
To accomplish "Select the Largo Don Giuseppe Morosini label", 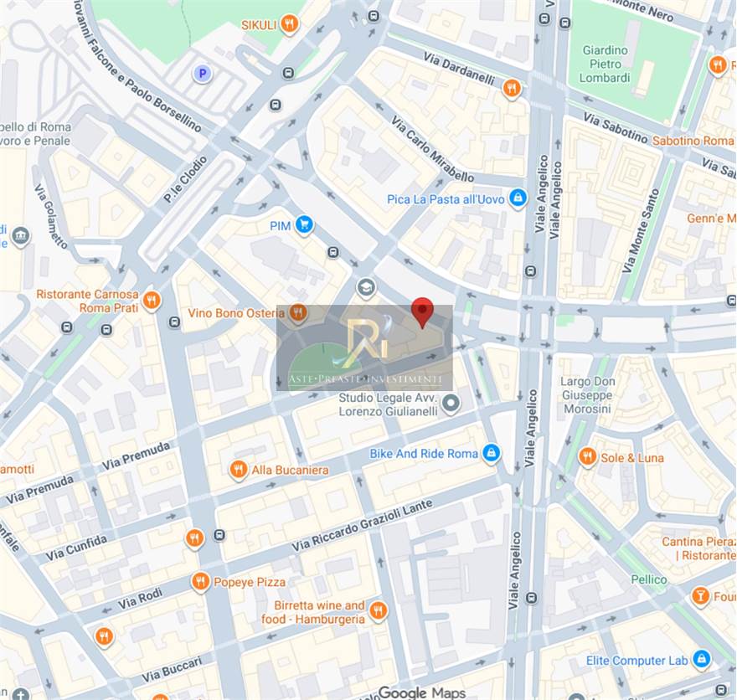I will (587, 395).
